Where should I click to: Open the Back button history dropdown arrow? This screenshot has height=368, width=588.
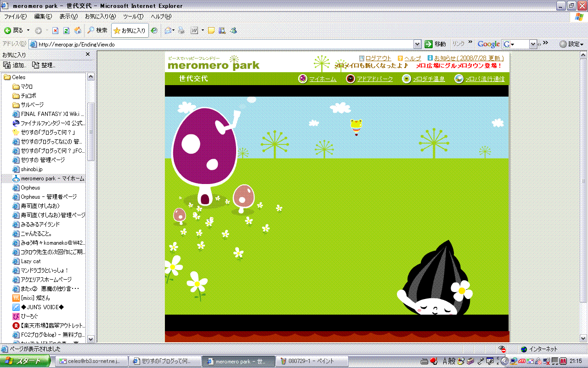[28, 30]
